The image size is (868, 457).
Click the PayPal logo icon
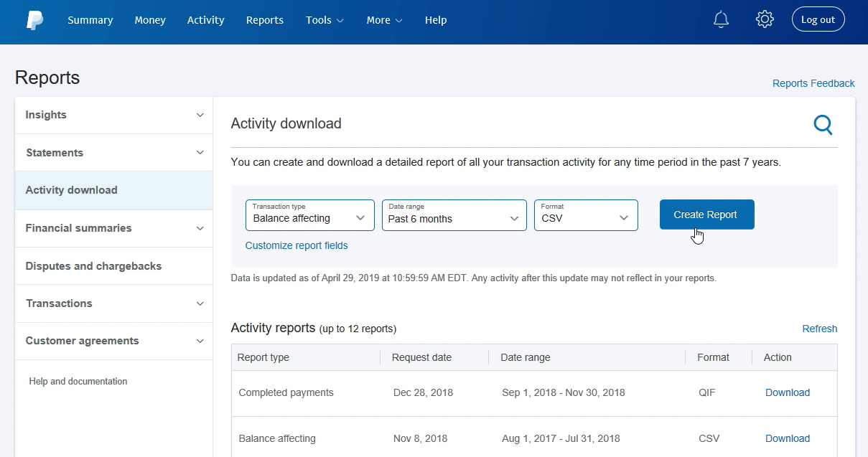coord(34,20)
